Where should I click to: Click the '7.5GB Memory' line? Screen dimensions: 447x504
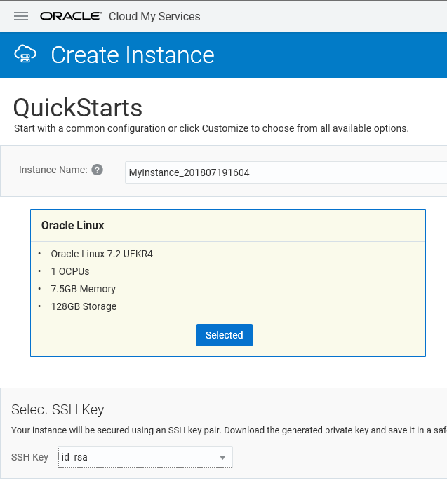click(83, 289)
